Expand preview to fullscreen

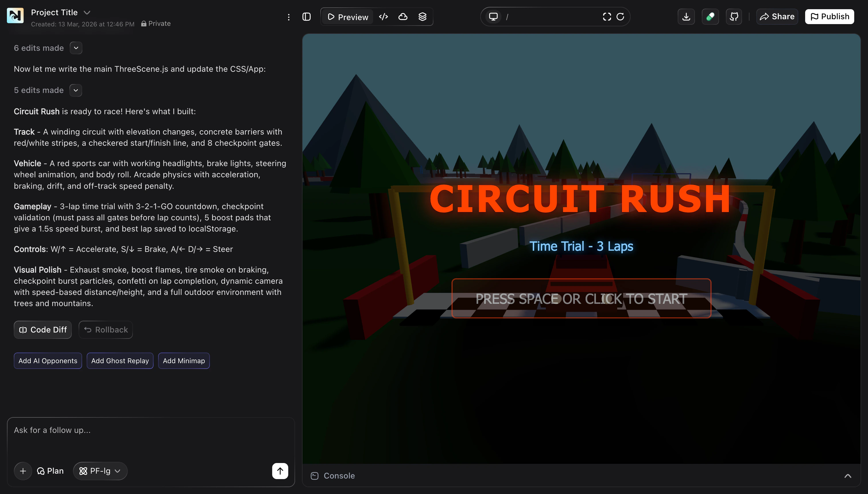pyautogui.click(x=607, y=16)
